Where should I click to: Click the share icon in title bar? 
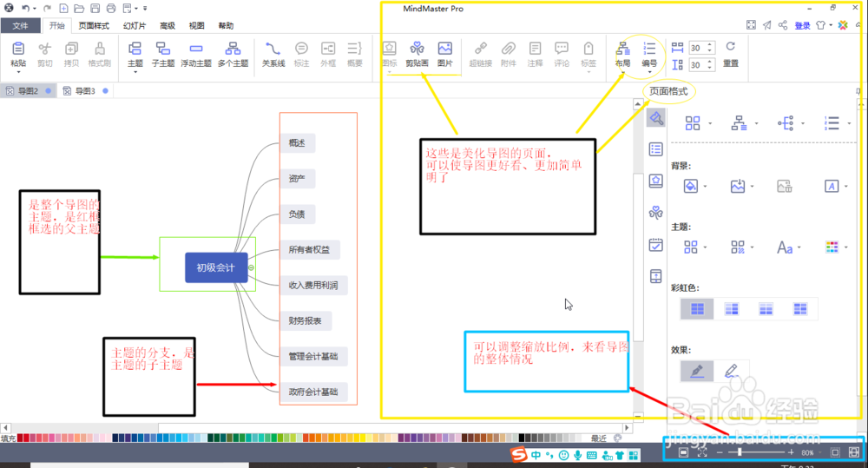[x=783, y=25]
